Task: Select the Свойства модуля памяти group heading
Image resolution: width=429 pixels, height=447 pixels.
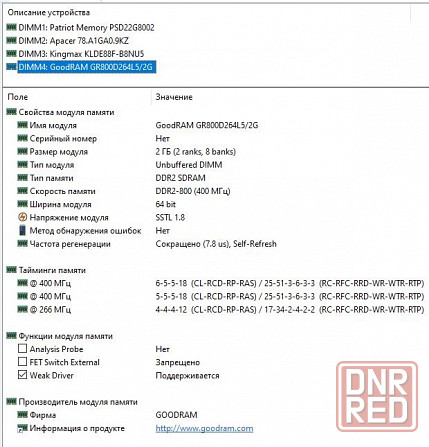Action: (x=66, y=112)
